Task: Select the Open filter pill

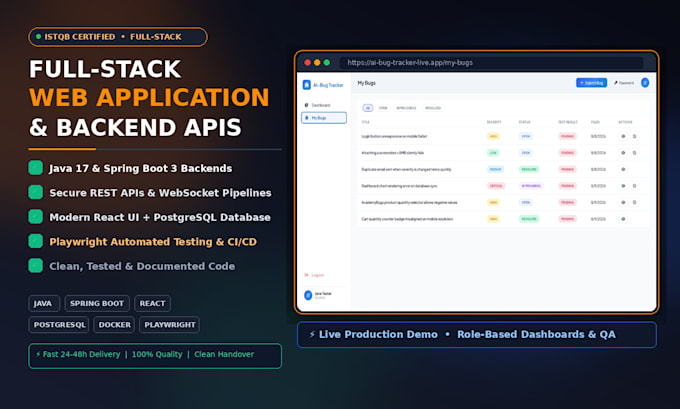Action: click(383, 108)
